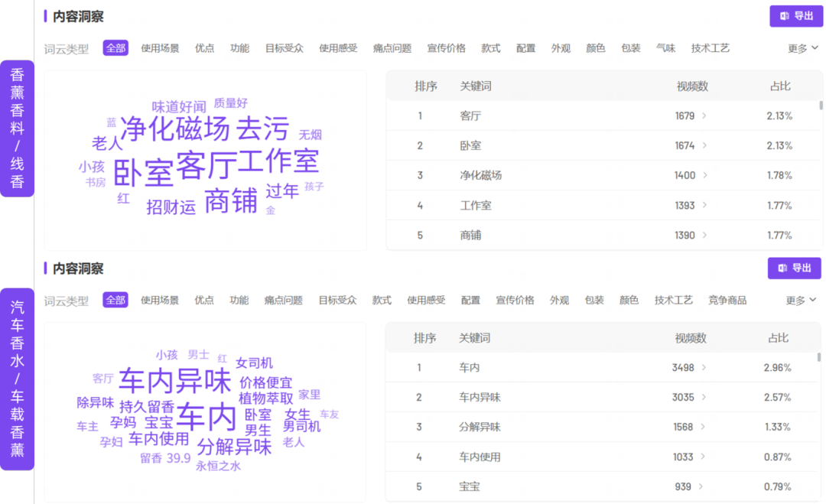This screenshot has height=504, width=826.
Task: Expand the bottom 更多 dropdown
Action: click(x=801, y=301)
